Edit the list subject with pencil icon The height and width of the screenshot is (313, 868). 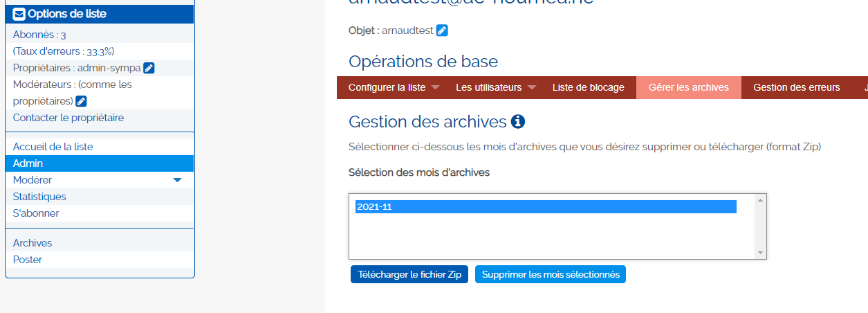click(442, 30)
